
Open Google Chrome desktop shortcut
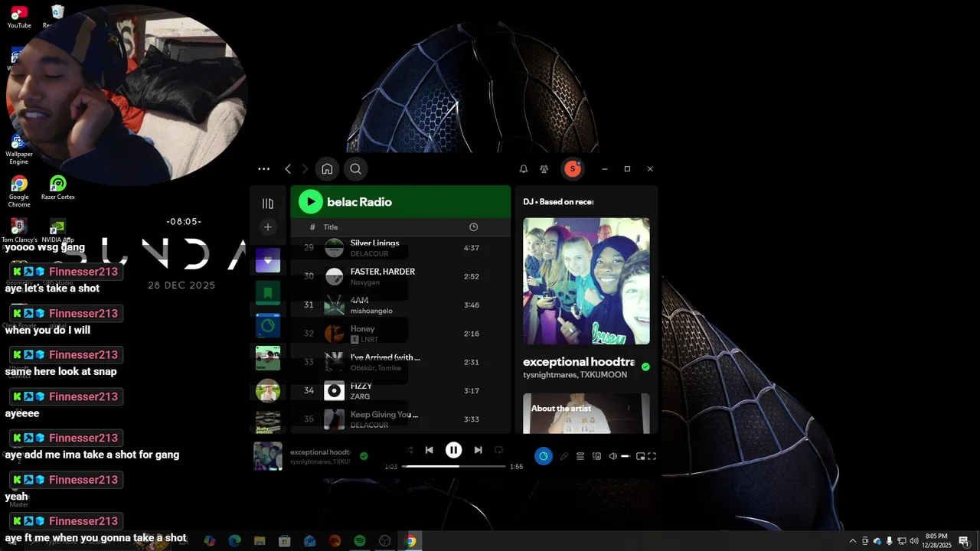[x=19, y=191]
